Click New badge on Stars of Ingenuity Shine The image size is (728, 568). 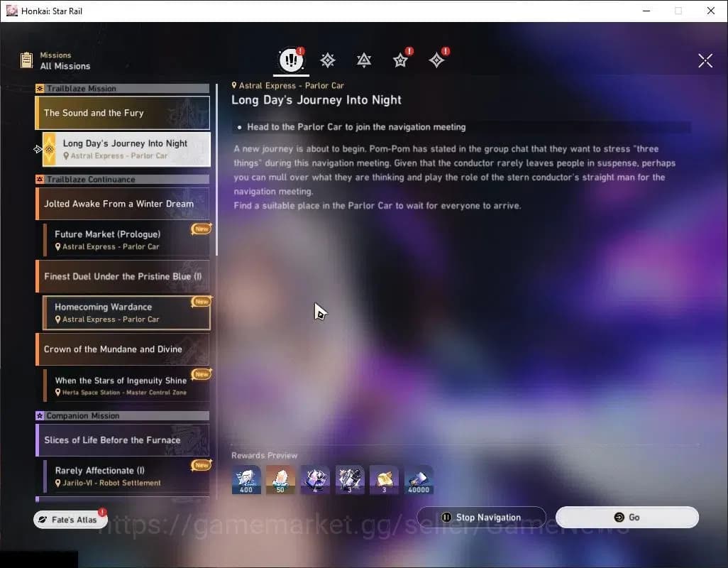[x=201, y=374]
